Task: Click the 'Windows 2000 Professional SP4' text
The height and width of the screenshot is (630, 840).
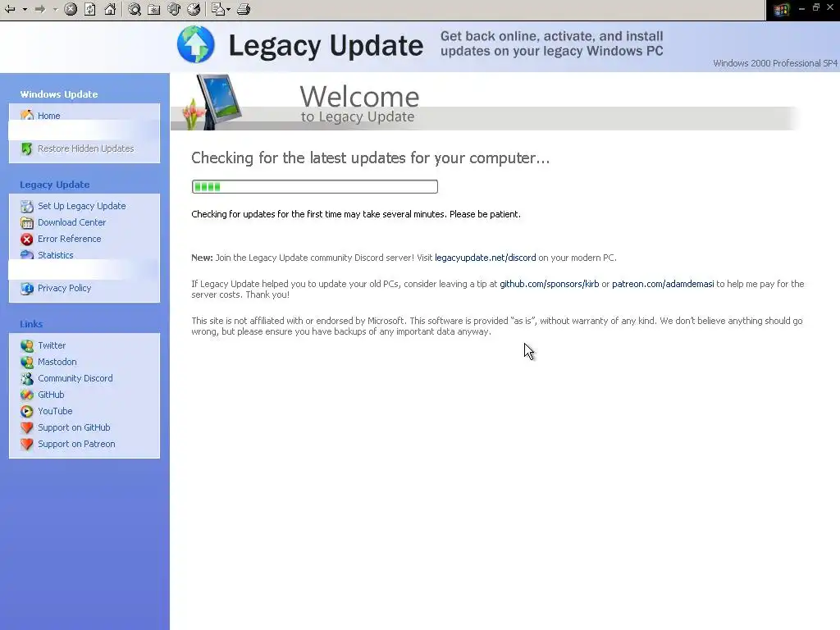Action: 775,63
